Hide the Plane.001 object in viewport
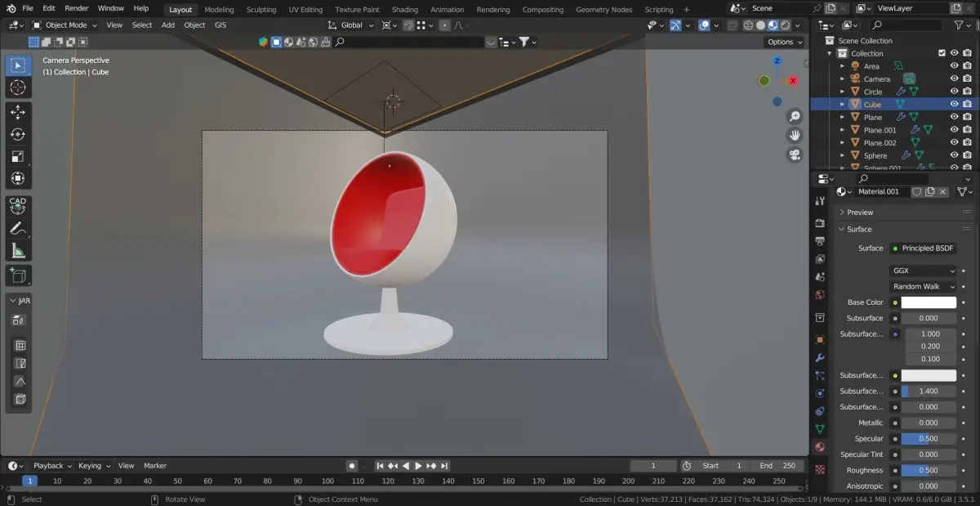 [x=954, y=130]
